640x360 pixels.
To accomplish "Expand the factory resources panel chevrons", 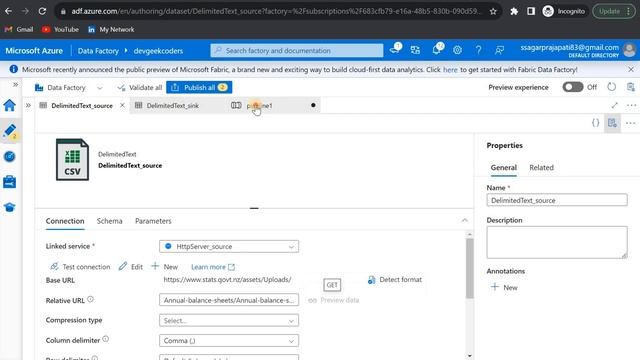I will (28, 105).
